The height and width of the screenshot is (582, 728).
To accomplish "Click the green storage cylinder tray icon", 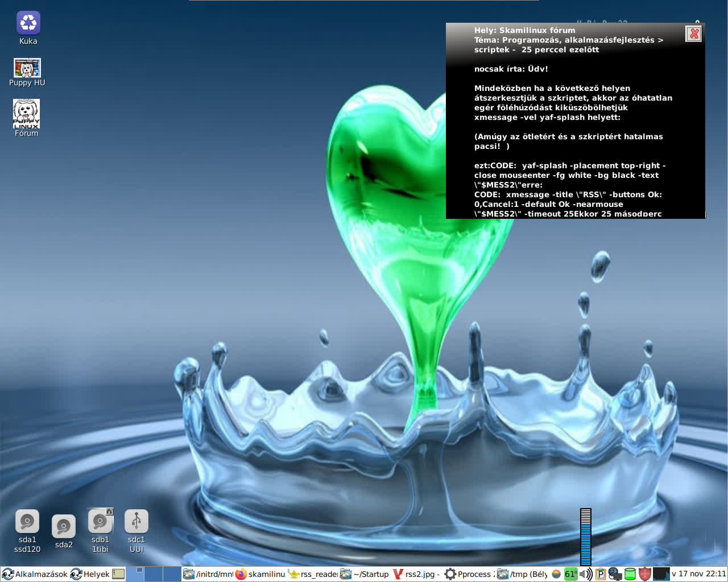I will click(x=630, y=574).
